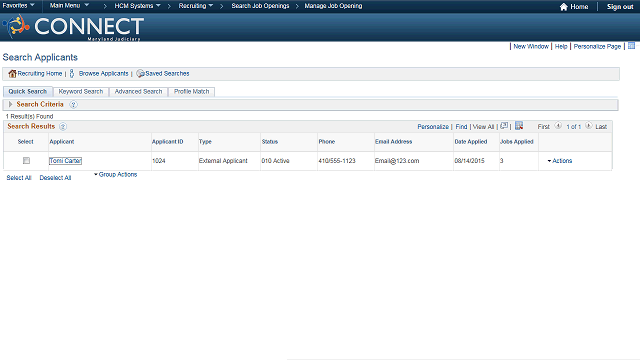640x360 pixels.
Task: Show next row arrow icon
Action: pyautogui.click(x=589, y=126)
